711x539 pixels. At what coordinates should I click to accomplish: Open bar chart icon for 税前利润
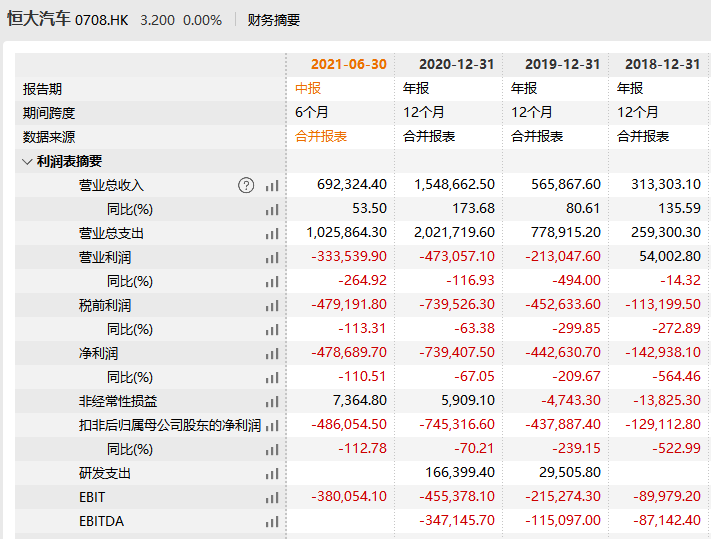click(272, 306)
